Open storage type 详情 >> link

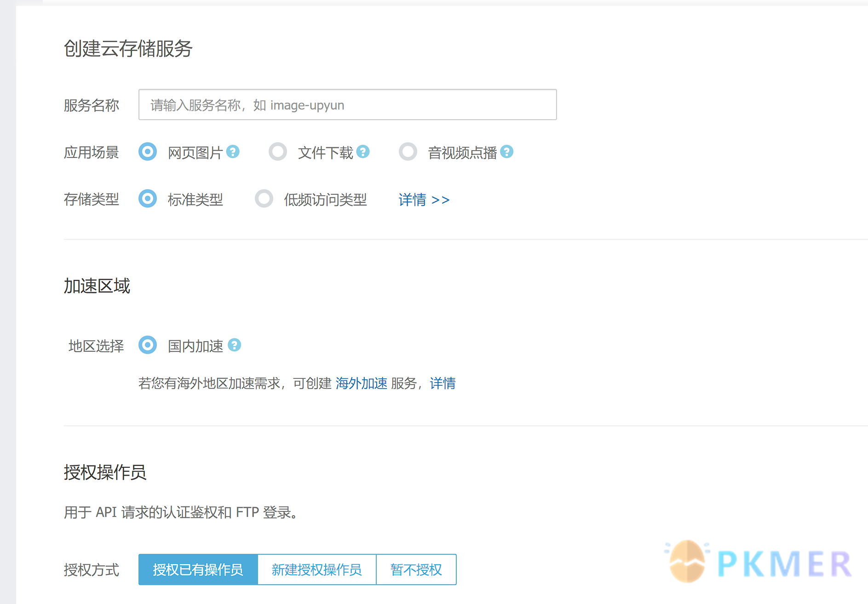point(424,200)
